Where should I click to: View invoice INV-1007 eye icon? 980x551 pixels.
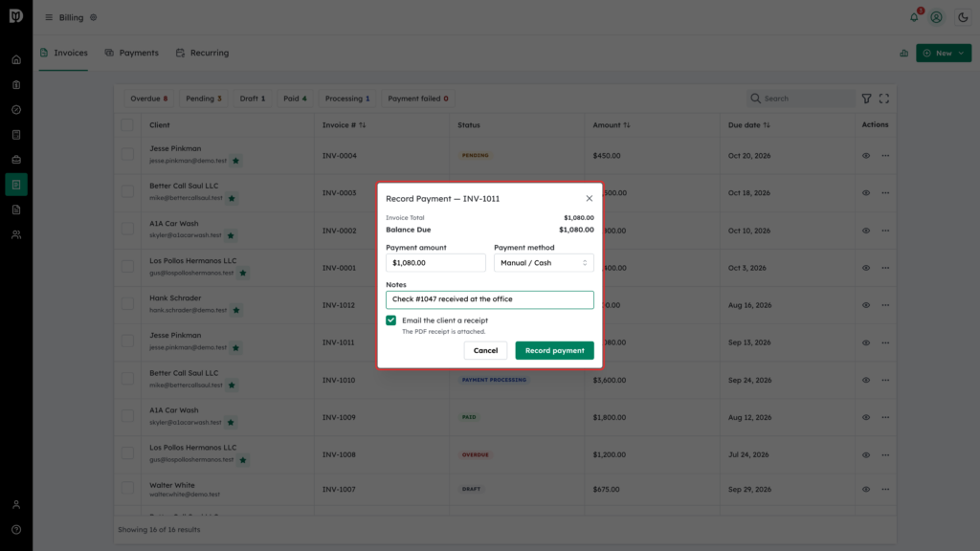(865, 489)
